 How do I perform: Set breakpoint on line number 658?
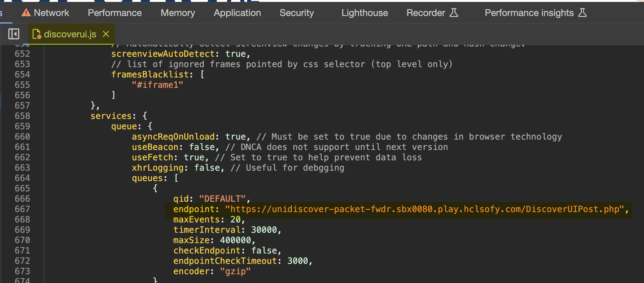pyautogui.click(x=22, y=116)
